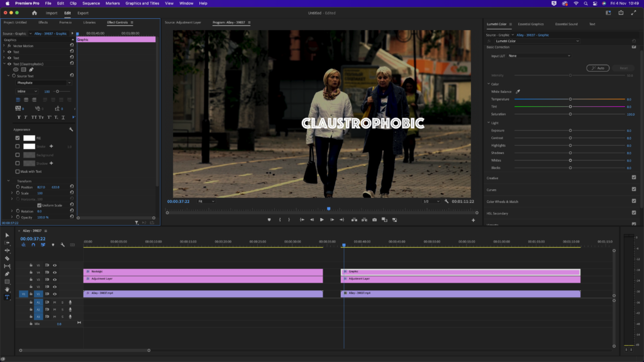This screenshot has height=362, width=644.
Task: Reset the Vector Motion effect
Action: pyautogui.click(x=72, y=45)
